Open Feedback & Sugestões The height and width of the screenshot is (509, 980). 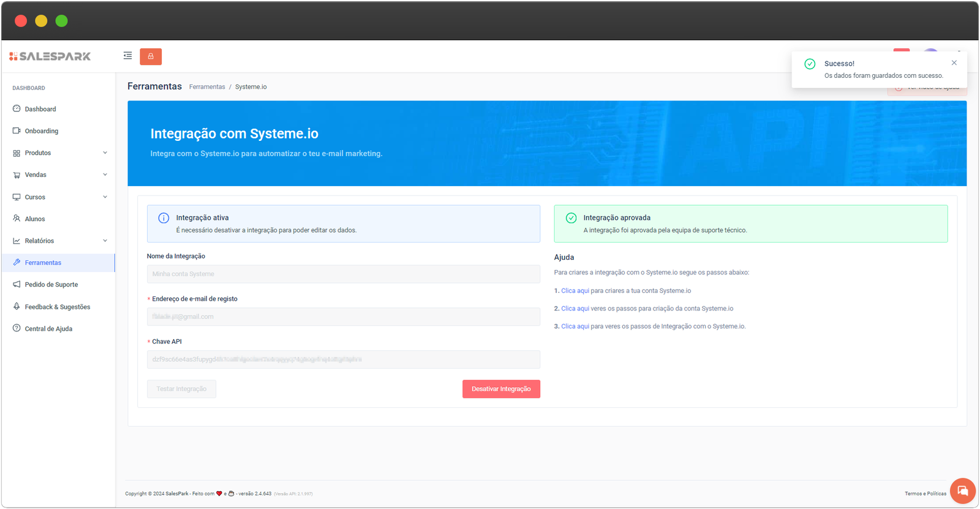pos(58,307)
